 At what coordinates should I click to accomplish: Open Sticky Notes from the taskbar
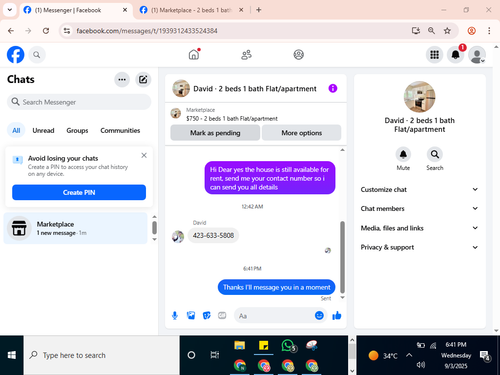coord(264,346)
